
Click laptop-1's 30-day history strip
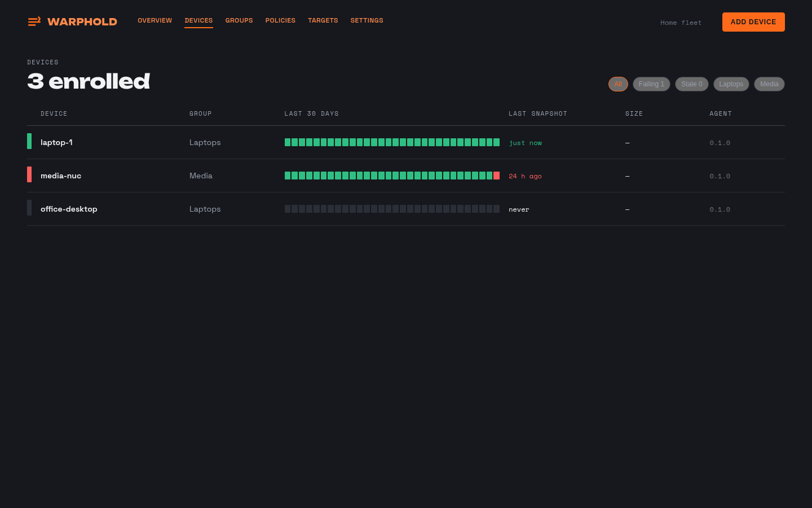coord(392,142)
